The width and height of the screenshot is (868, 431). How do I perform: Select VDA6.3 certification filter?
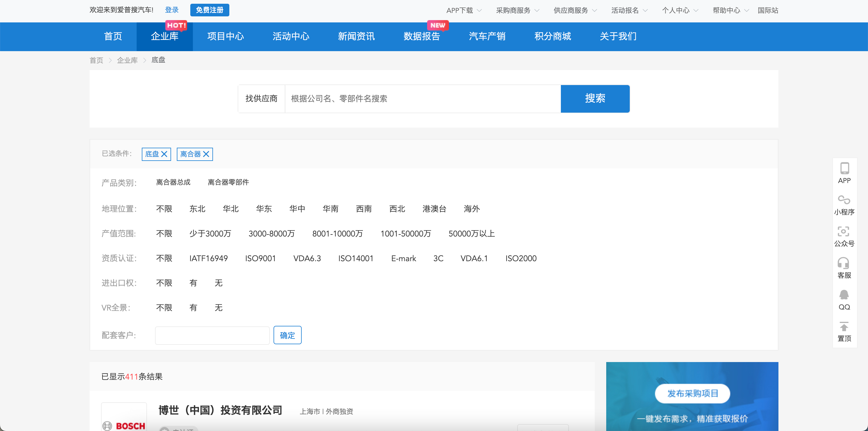tap(307, 259)
